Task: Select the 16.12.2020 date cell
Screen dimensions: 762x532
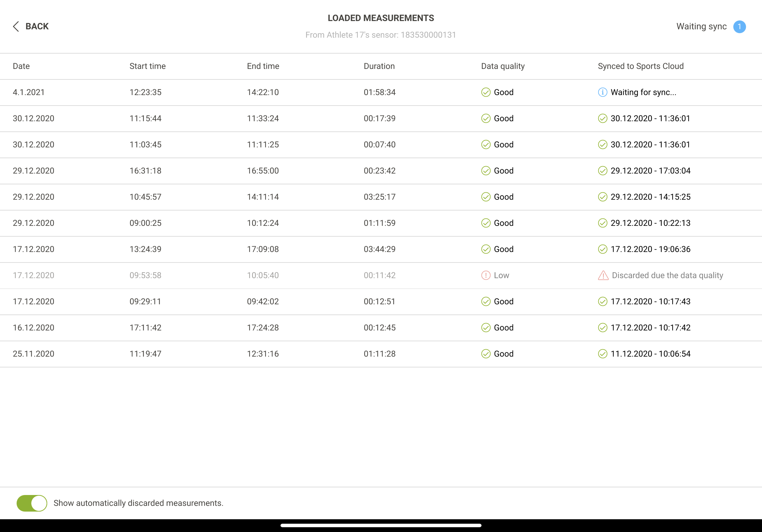Action: click(33, 328)
